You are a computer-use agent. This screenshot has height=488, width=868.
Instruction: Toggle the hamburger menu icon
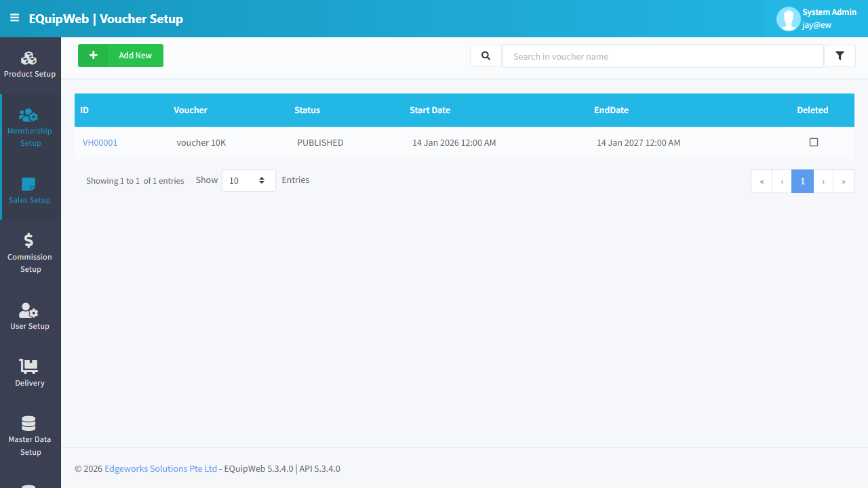tap(14, 18)
